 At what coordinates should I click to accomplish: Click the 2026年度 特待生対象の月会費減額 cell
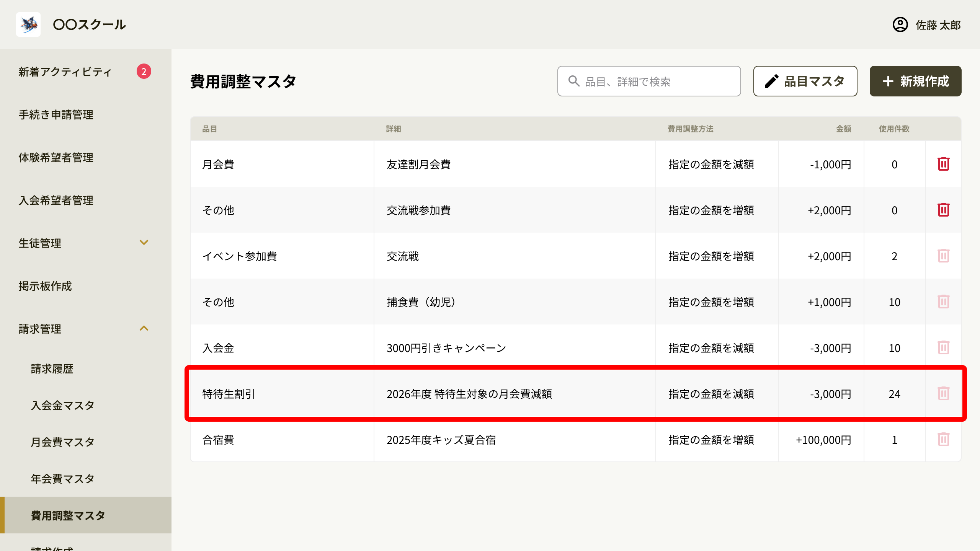514,394
